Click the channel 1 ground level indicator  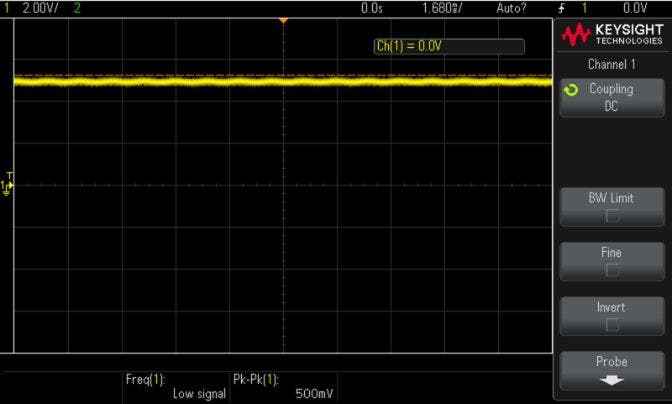[x=9, y=185]
